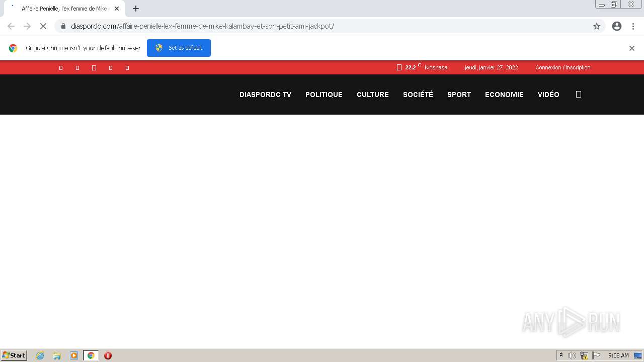Open the SPORT section
644x362 pixels.
coord(459,95)
